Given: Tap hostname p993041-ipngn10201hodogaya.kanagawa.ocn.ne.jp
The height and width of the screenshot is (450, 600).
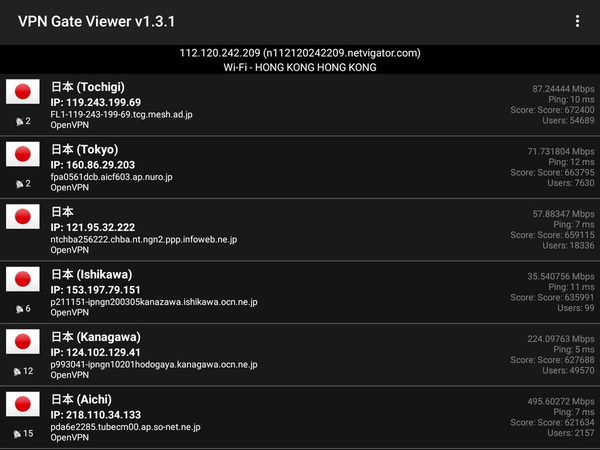Looking at the screenshot, I should point(154,364).
